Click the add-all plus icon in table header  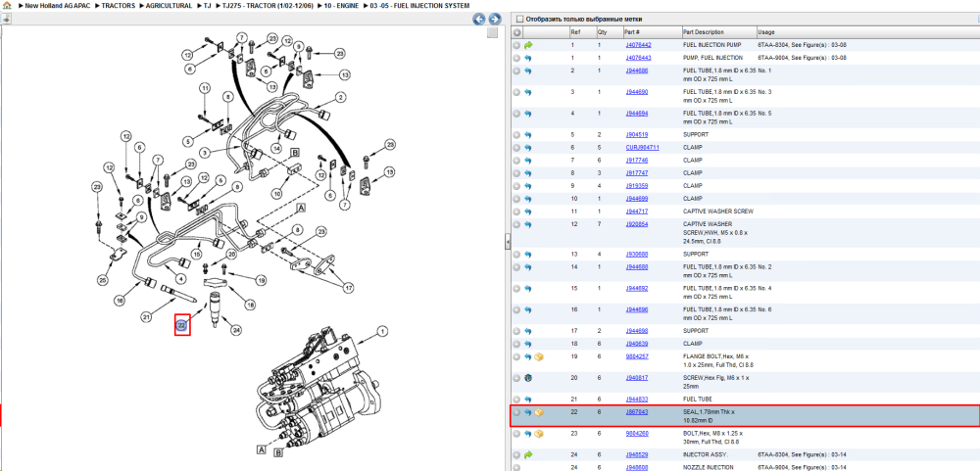(x=516, y=32)
